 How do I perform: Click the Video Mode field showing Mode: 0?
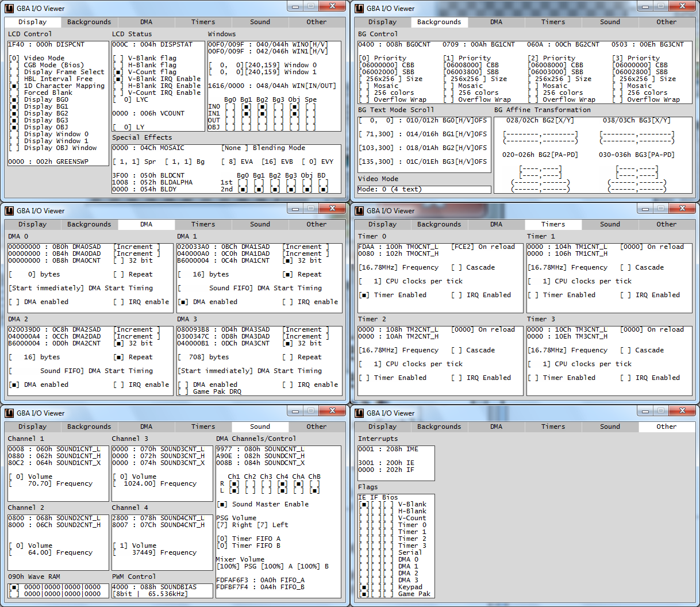coord(424,189)
